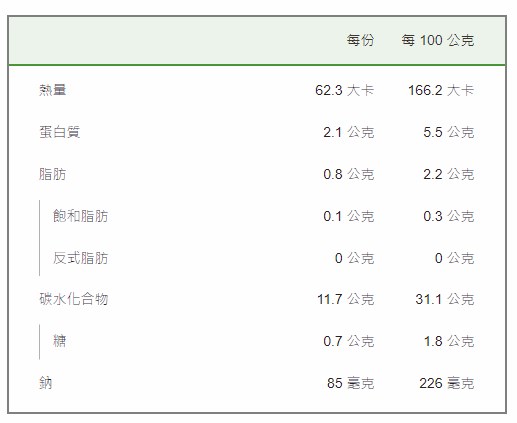Click the 糖 sub-item label
The width and height of the screenshot is (517, 423).
click(59, 341)
